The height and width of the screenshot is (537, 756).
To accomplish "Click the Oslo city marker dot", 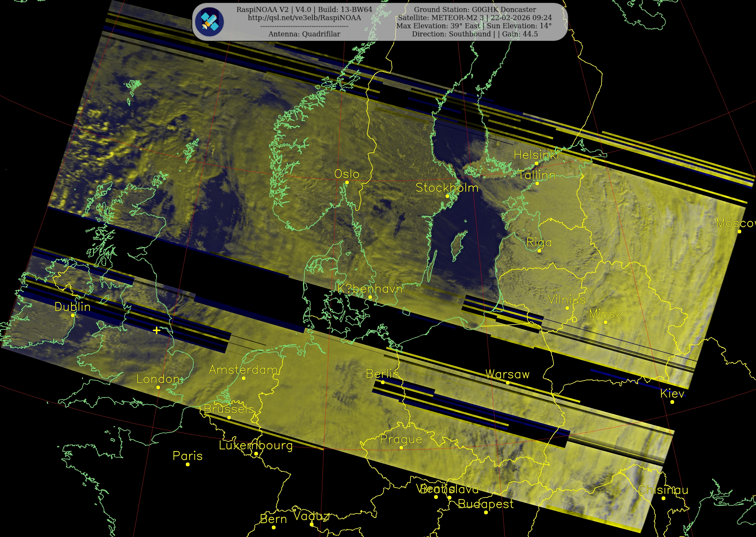I will click(347, 182).
